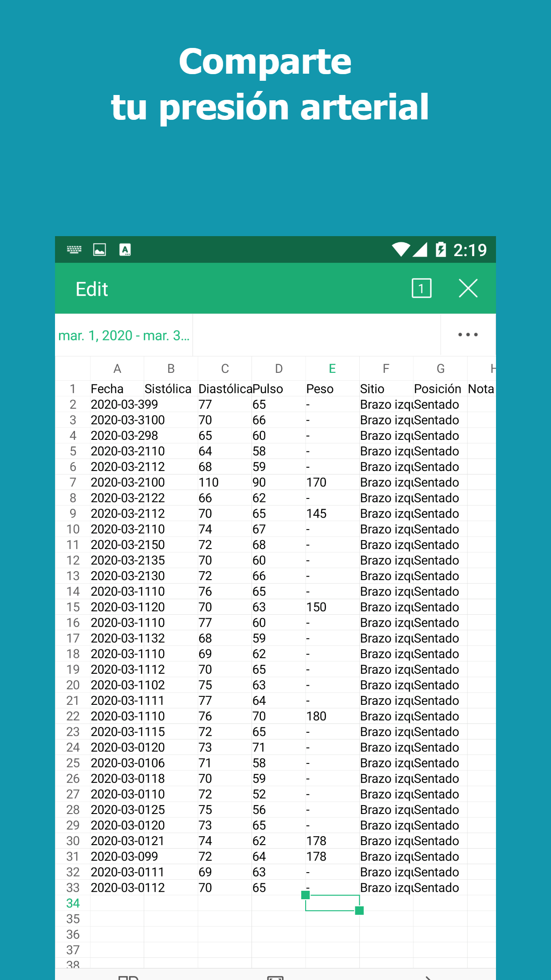Select pulse value 70 in row 22
The width and height of the screenshot is (551, 980).
click(279, 716)
